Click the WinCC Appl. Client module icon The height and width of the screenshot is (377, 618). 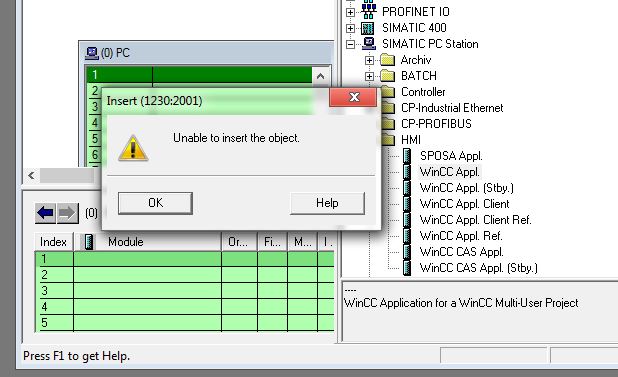[407, 204]
